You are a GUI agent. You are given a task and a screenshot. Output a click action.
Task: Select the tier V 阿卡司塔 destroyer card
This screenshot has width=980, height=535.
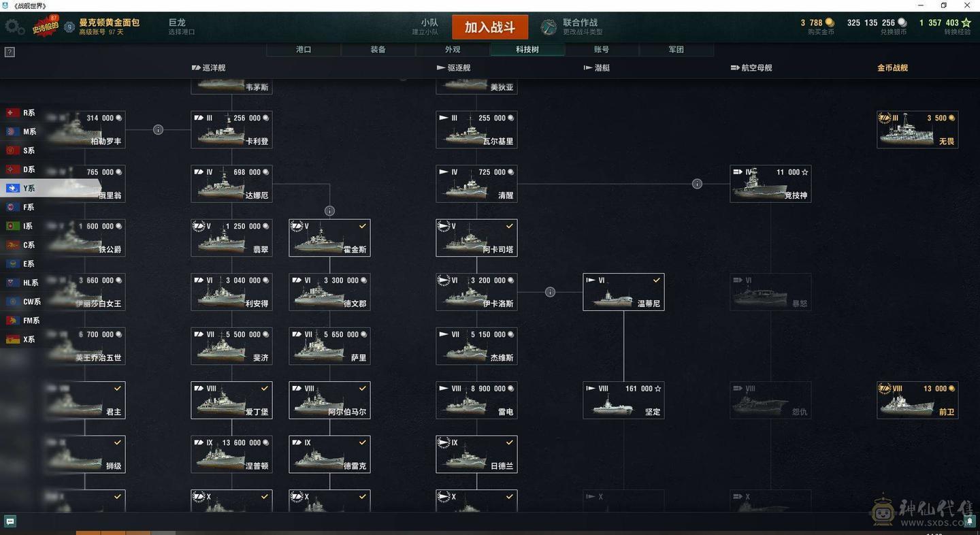[x=476, y=238]
